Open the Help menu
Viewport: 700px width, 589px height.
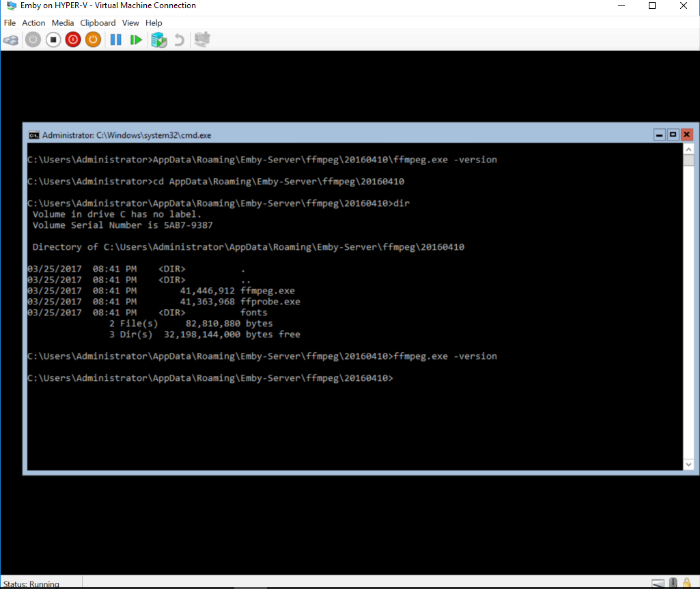[x=154, y=23]
